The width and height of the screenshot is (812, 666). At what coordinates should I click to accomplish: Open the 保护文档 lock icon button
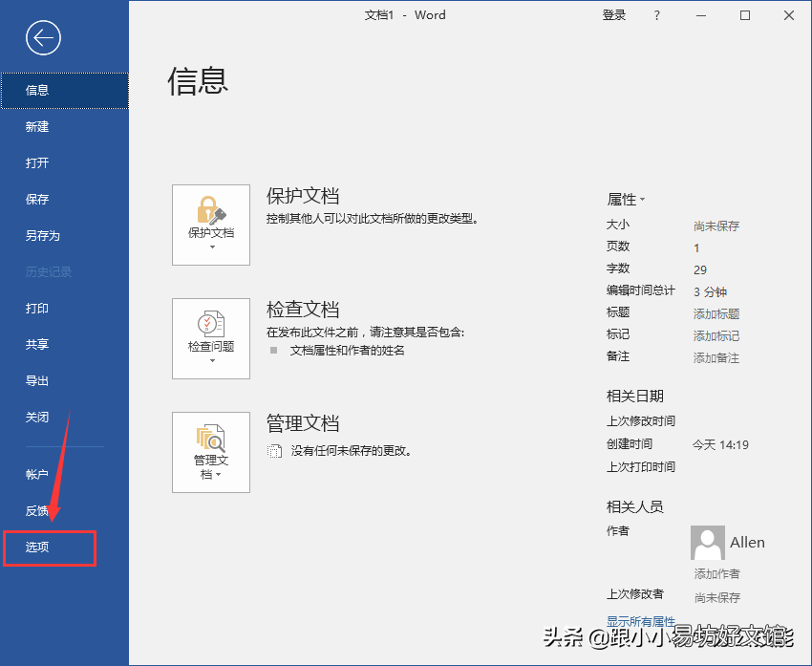pyautogui.click(x=211, y=225)
